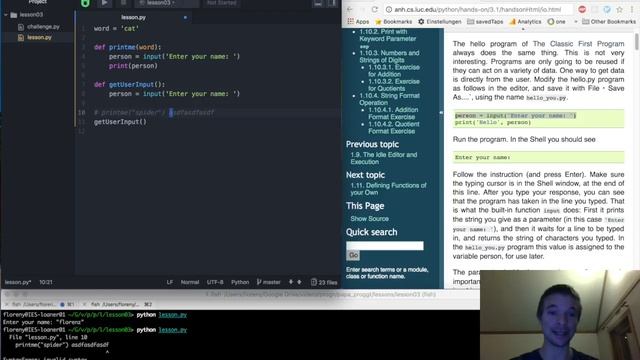This screenshot has height=360, width=640.
Task: Change LF line ending in status bar
Action: click(170, 282)
